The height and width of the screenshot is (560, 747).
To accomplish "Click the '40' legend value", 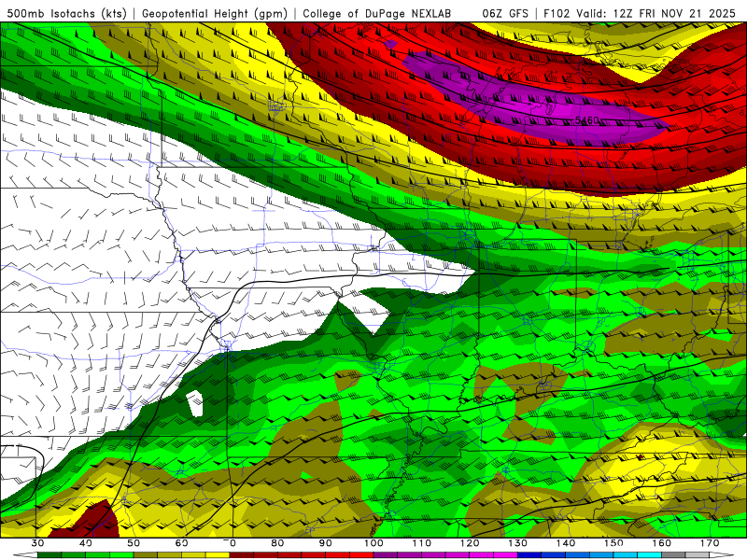I will [x=86, y=543].
